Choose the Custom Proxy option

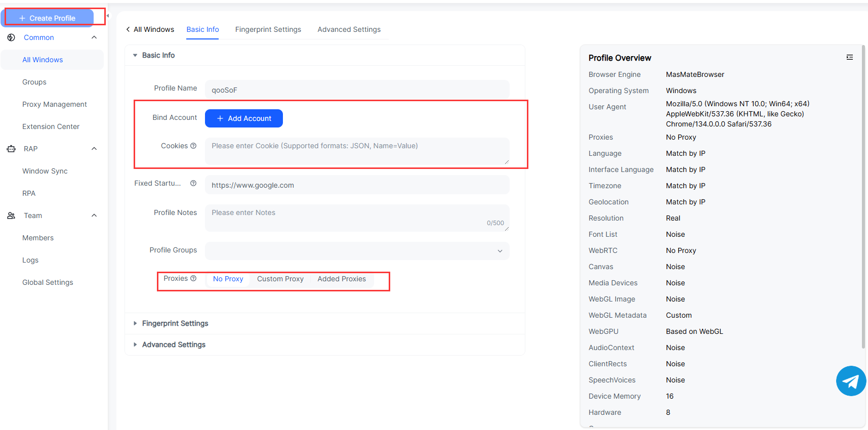[x=280, y=279]
